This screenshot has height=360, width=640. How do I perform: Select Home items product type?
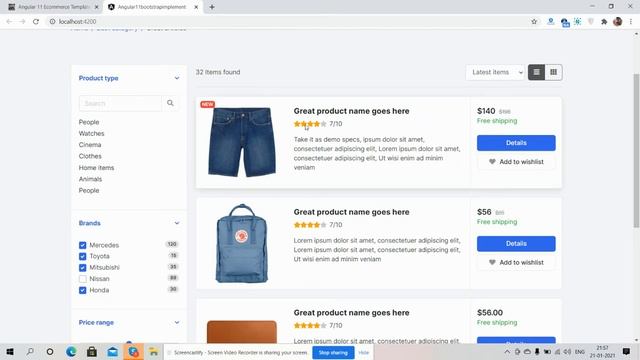tap(96, 168)
